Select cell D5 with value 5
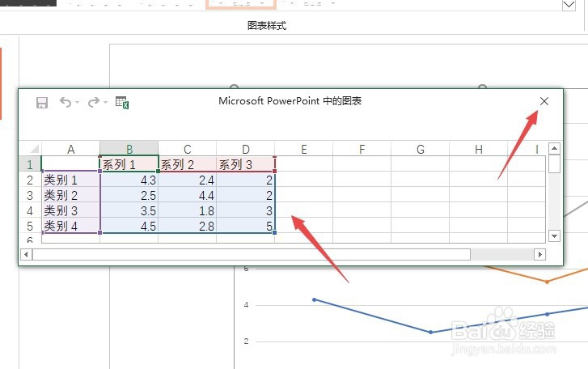This screenshot has width=588, height=369. tap(246, 226)
